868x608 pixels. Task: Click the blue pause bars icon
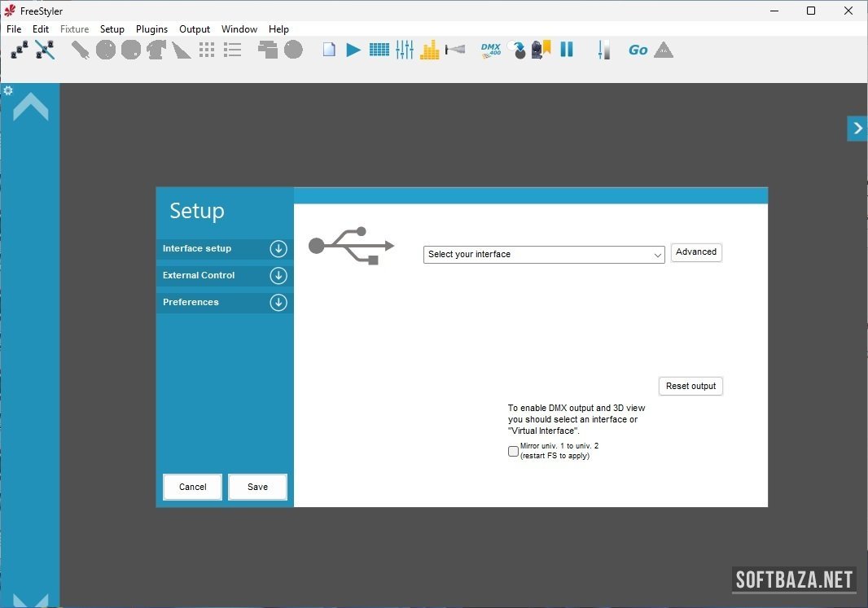(x=567, y=50)
